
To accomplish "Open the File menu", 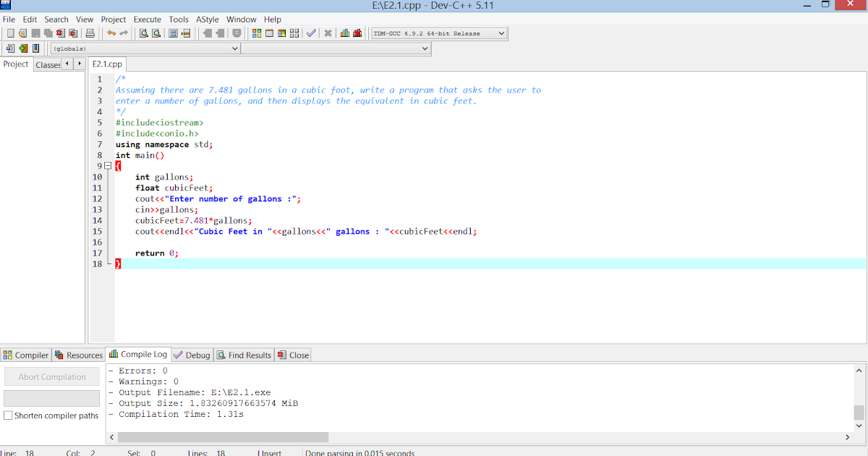I will pos(9,20).
